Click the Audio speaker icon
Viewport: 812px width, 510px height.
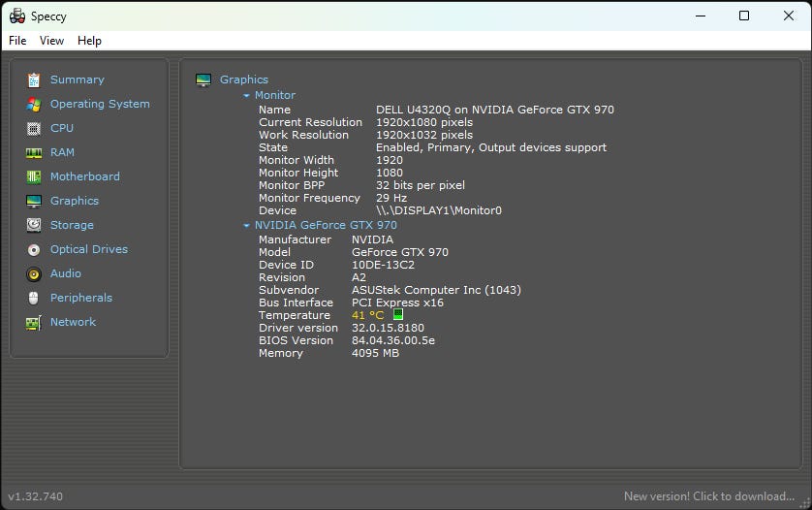[34, 273]
